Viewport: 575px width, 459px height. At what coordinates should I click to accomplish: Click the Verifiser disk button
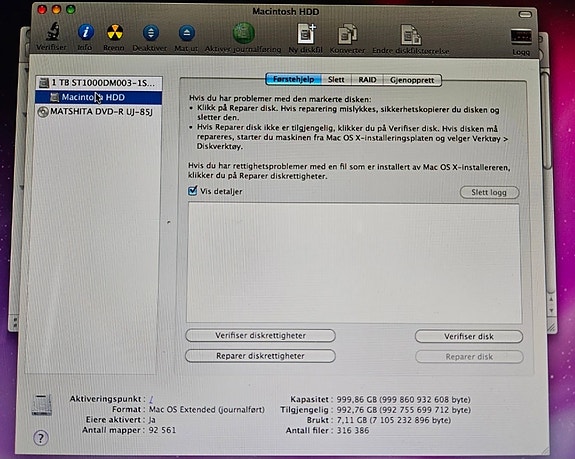pyautogui.click(x=469, y=336)
